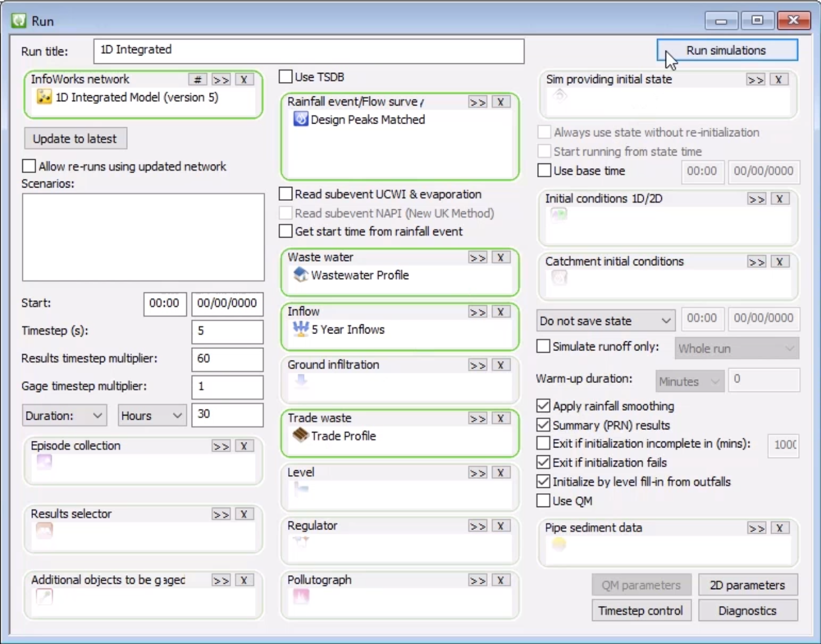Browse InfoWorks network with >> button
The height and width of the screenshot is (644, 821).
[221, 80]
